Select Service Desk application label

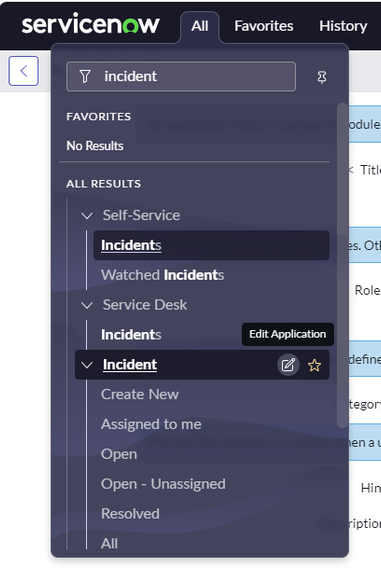pos(145,305)
